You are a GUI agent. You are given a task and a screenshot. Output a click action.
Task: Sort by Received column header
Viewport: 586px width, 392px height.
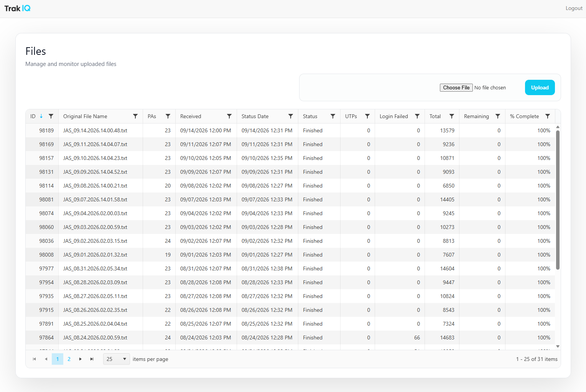pos(191,116)
